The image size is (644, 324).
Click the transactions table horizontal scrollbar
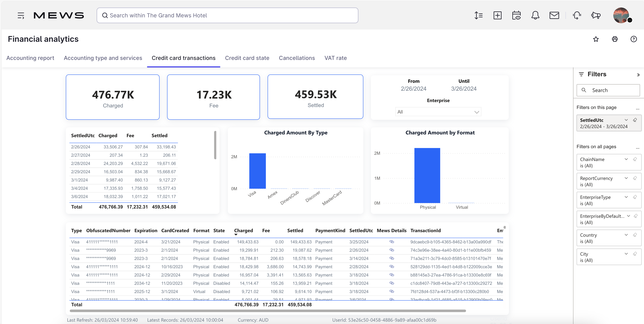(x=268, y=311)
